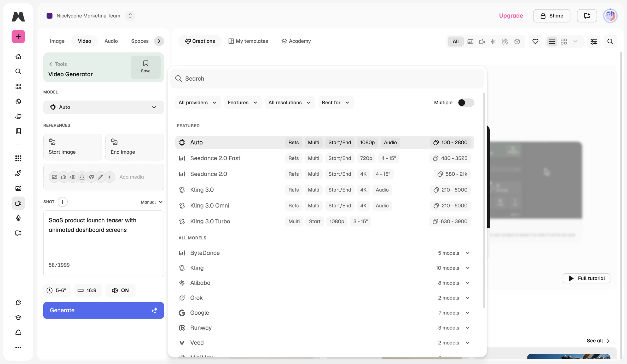Select the video generator sidebar icon

[18, 203]
